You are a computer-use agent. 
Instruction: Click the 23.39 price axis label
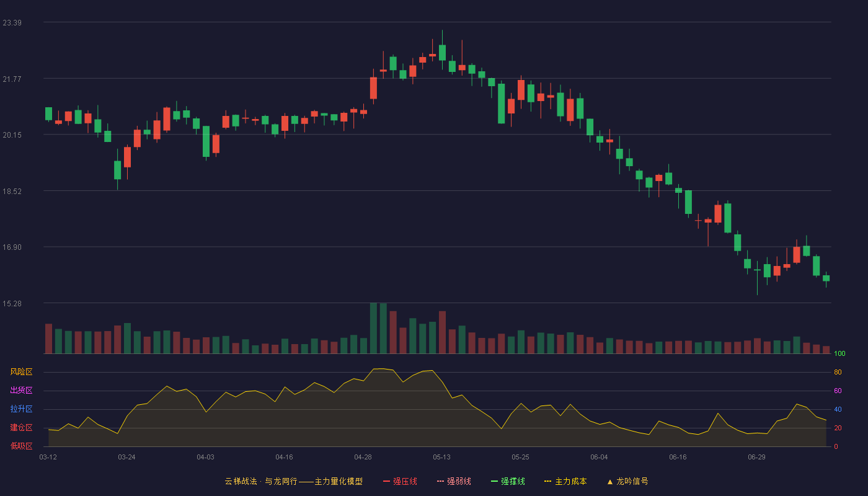[x=12, y=23]
